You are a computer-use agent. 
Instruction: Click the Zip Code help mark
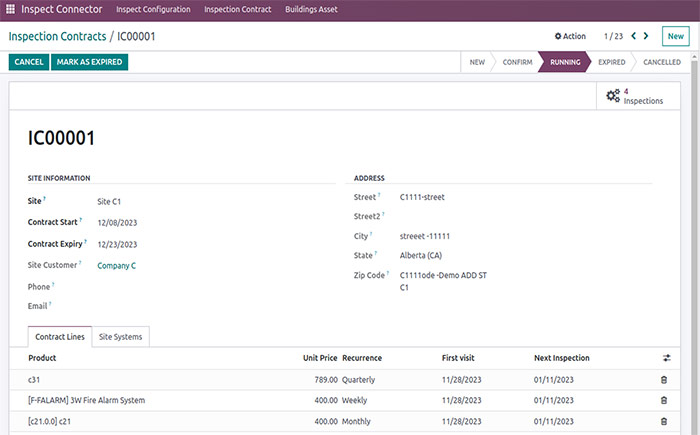pos(388,273)
